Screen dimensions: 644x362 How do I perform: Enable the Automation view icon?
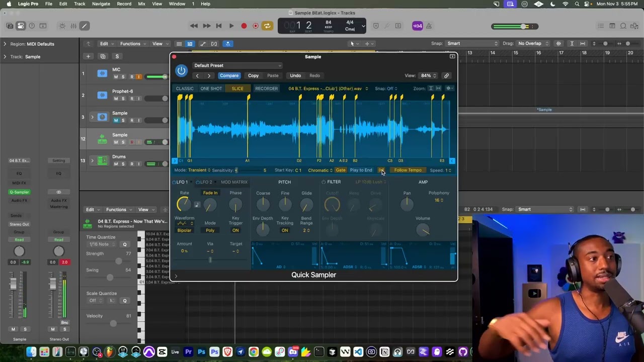(203, 44)
